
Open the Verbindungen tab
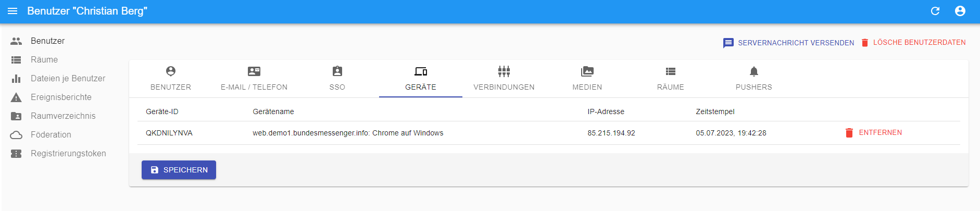504,79
